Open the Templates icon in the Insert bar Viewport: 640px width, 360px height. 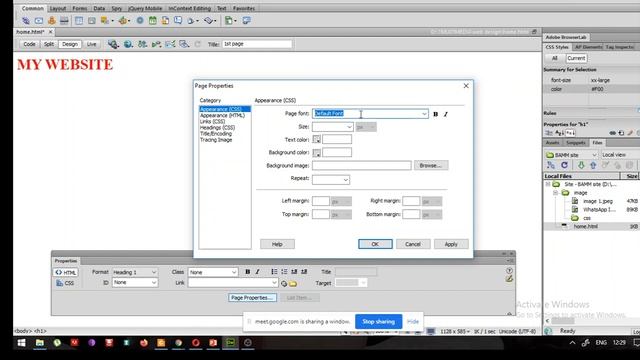click(x=228, y=20)
